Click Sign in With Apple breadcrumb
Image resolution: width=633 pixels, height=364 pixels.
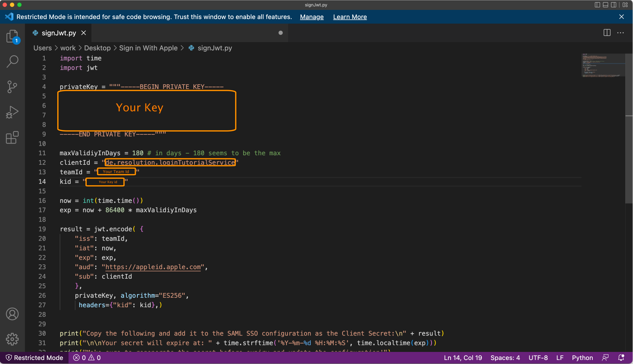click(148, 48)
